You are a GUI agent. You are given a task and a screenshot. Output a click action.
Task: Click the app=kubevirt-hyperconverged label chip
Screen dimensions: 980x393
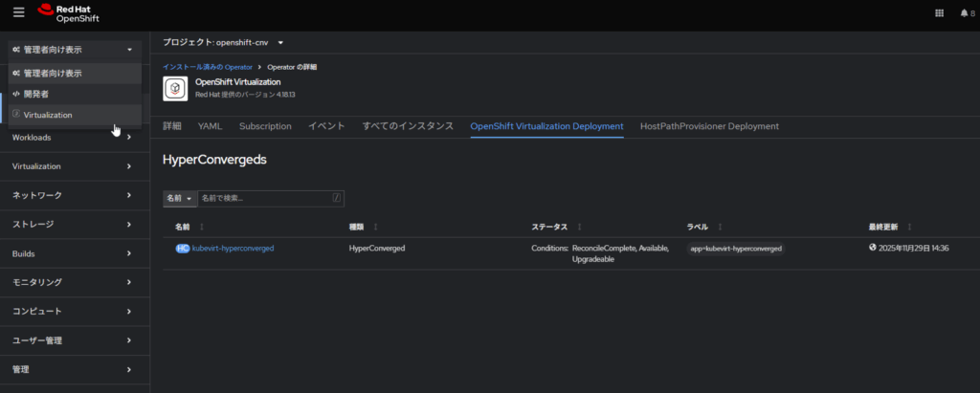point(736,248)
